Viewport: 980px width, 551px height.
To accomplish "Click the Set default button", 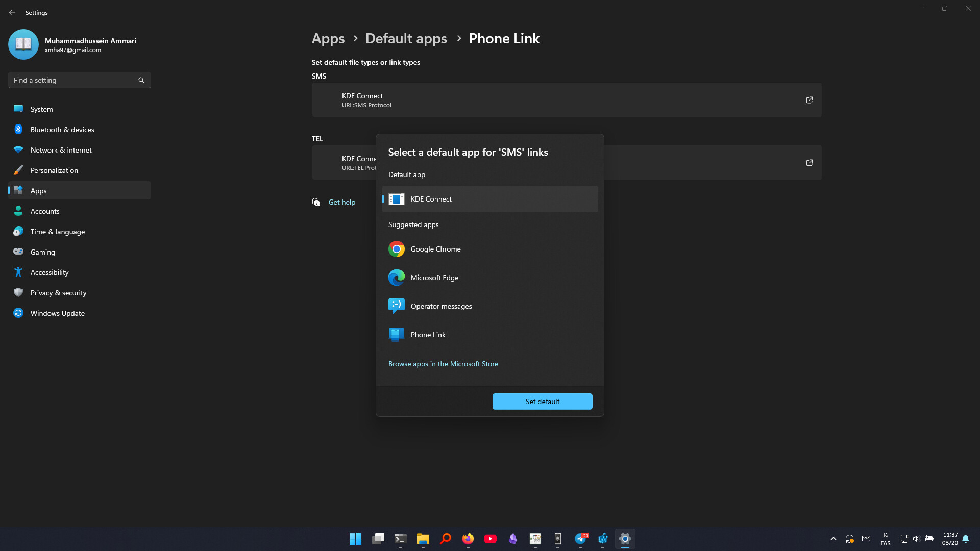I will point(542,402).
